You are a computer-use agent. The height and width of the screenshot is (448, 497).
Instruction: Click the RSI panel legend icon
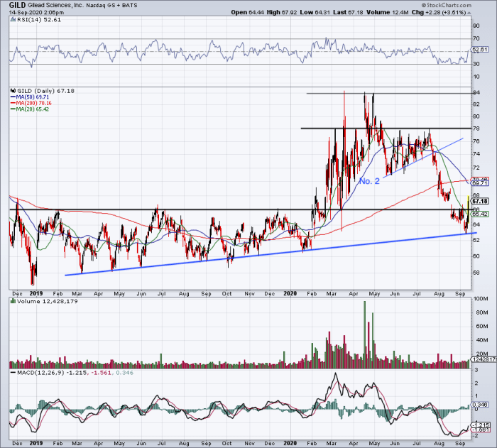[13, 20]
